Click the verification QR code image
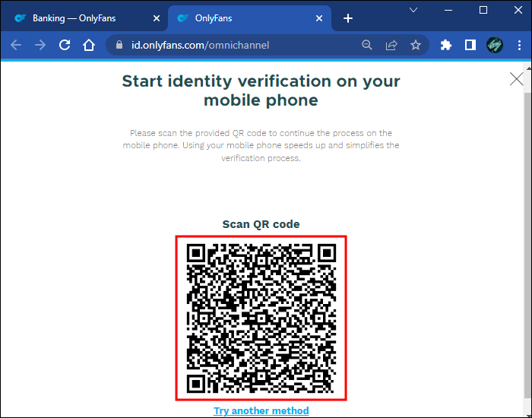Screen dimensions: 532x418 coord(261,318)
